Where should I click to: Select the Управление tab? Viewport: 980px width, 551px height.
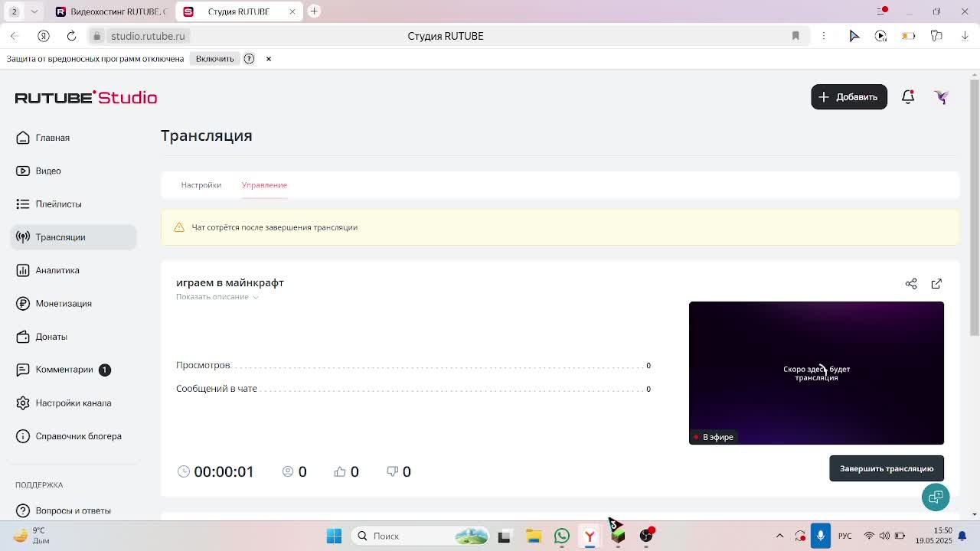[264, 185]
